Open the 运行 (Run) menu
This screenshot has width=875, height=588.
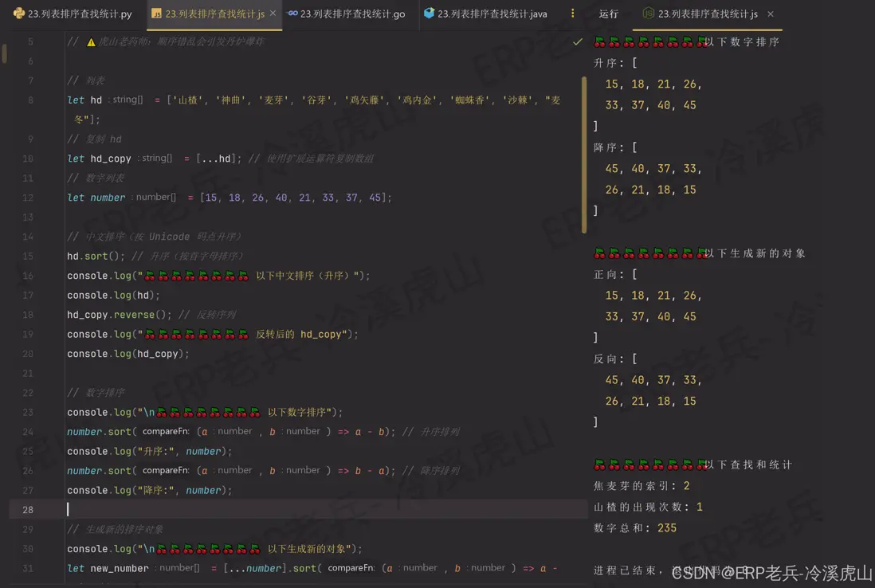(x=610, y=14)
